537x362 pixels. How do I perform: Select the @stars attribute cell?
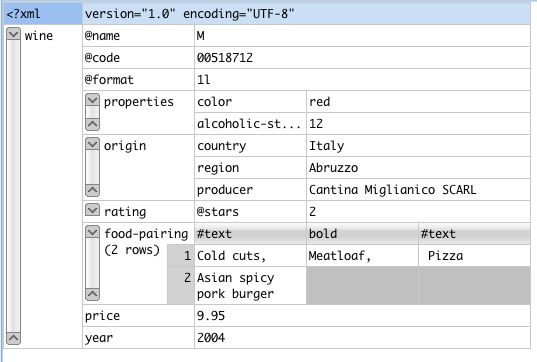250,212
